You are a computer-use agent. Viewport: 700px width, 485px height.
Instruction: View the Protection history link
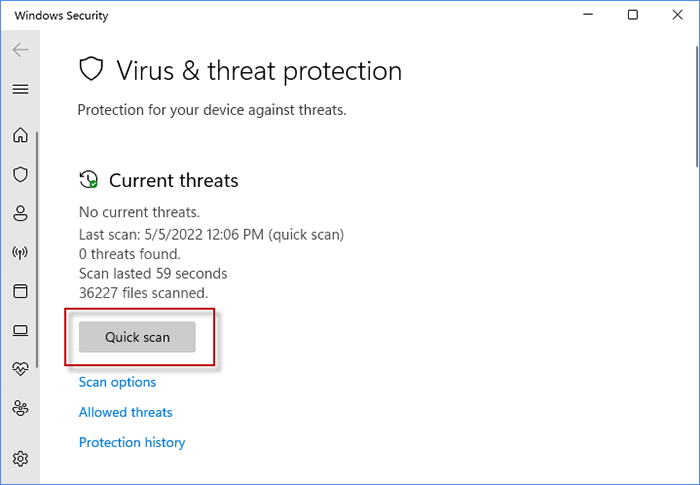click(132, 442)
